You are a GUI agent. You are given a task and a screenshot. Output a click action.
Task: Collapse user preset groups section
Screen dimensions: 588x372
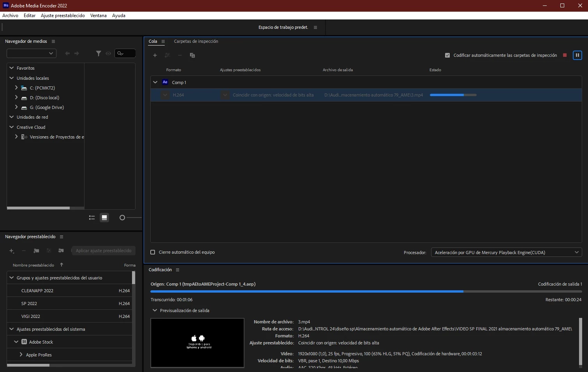12,277
